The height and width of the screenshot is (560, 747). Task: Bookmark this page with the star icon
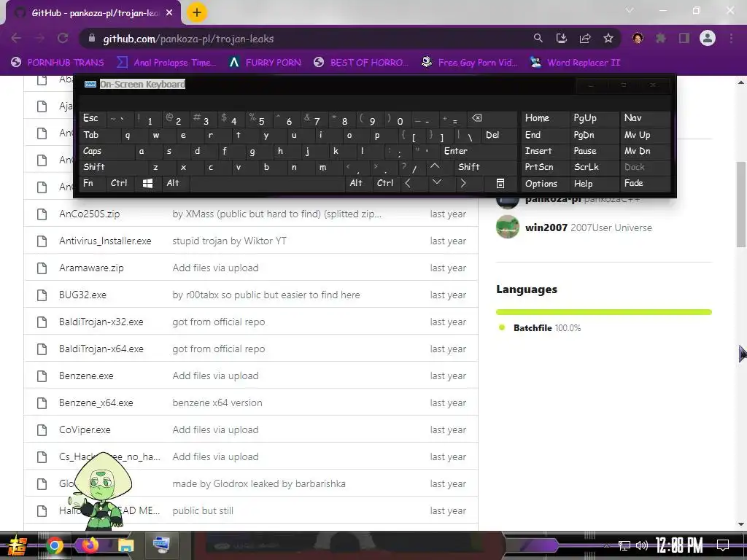click(608, 39)
